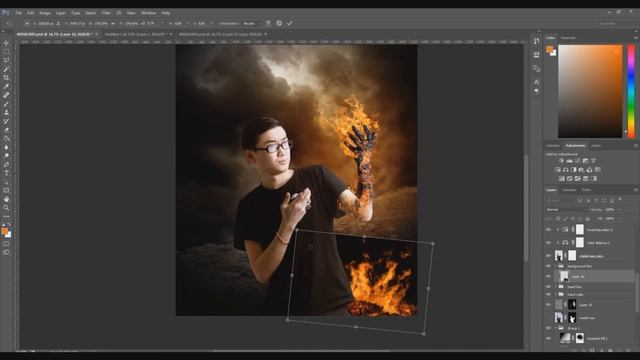640x360 pixels.
Task: Cancel the transform in the options bar
Action: (x=279, y=23)
